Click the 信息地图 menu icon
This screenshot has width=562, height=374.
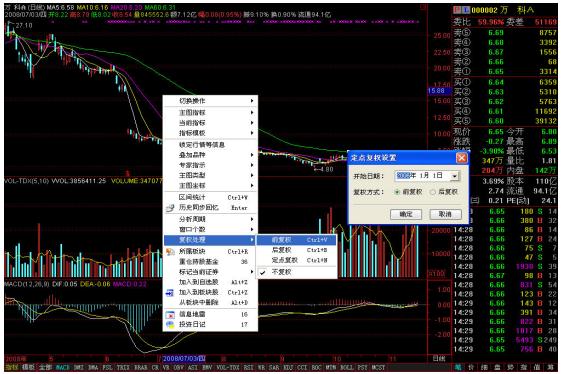click(170, 314)
